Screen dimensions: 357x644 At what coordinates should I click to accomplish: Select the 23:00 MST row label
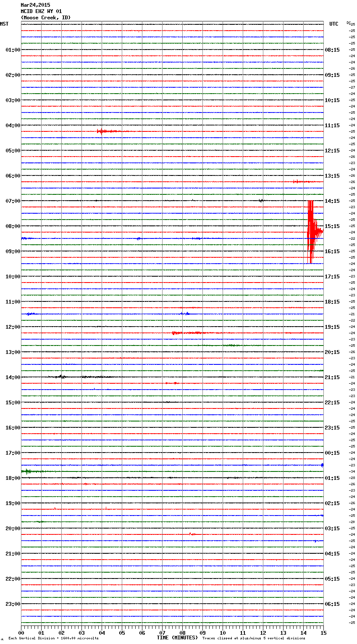tap(13, 604)
